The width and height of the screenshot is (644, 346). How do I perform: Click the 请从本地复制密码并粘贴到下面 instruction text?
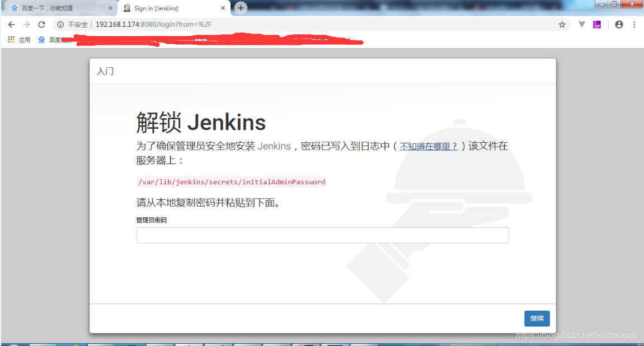point(208,203)
